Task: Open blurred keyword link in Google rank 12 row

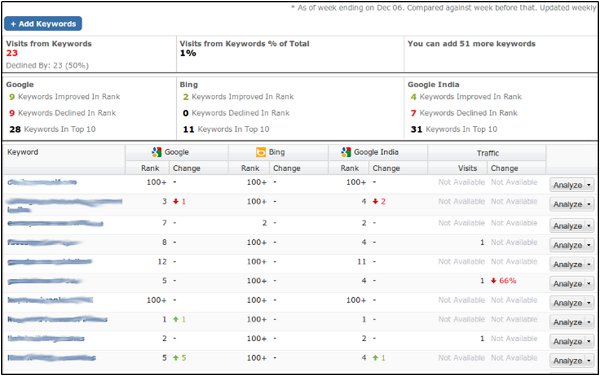Action: [x=50, y=262]
